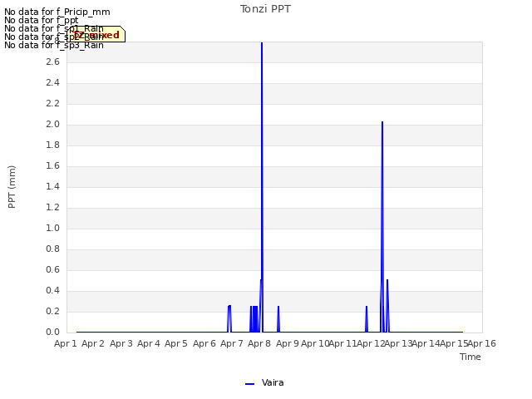Image resolution: width=532 pixels, height=399 pixels.
Task: Click the 'No data for f_Pricip_mm' message
Action: point(57,12)
